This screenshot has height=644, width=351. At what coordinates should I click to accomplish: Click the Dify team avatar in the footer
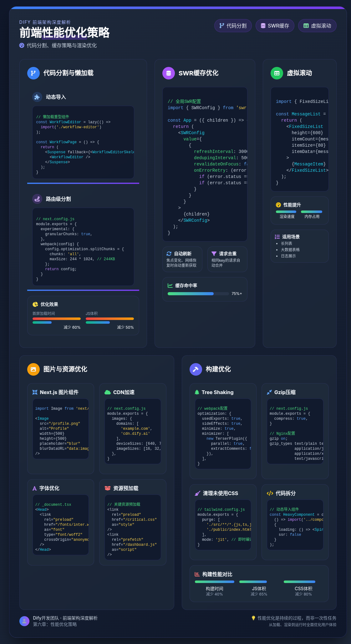(x=24, y=621)
